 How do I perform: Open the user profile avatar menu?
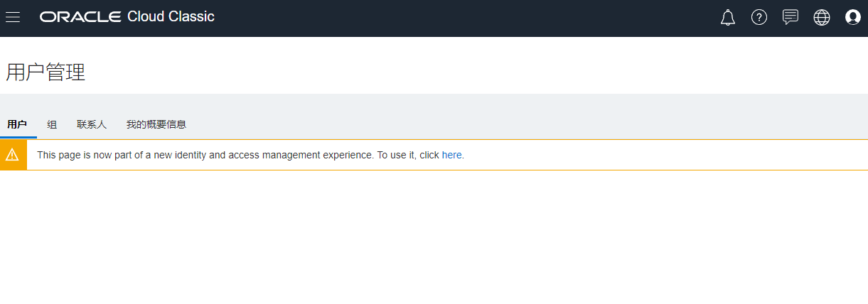click(853, 18)
